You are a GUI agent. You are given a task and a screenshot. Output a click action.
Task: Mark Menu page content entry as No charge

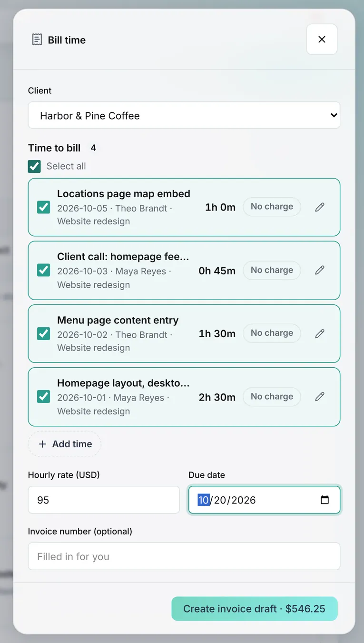point(272,333)
